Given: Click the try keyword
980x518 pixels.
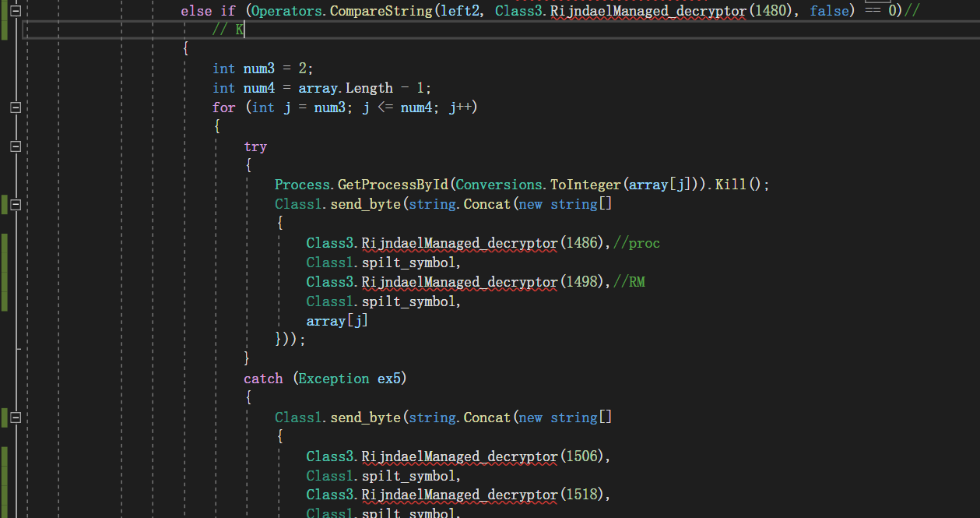Looking at the screenshot, I should point(255,146).
